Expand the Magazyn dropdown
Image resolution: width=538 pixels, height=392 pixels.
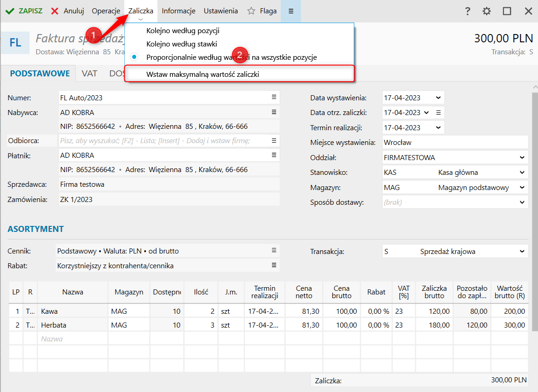522,187
